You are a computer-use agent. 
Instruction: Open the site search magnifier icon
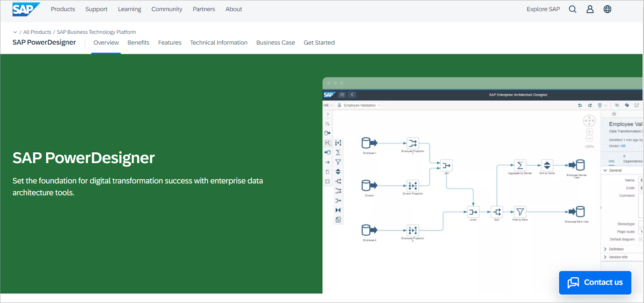pyautogui.click(x=572, y=9)
